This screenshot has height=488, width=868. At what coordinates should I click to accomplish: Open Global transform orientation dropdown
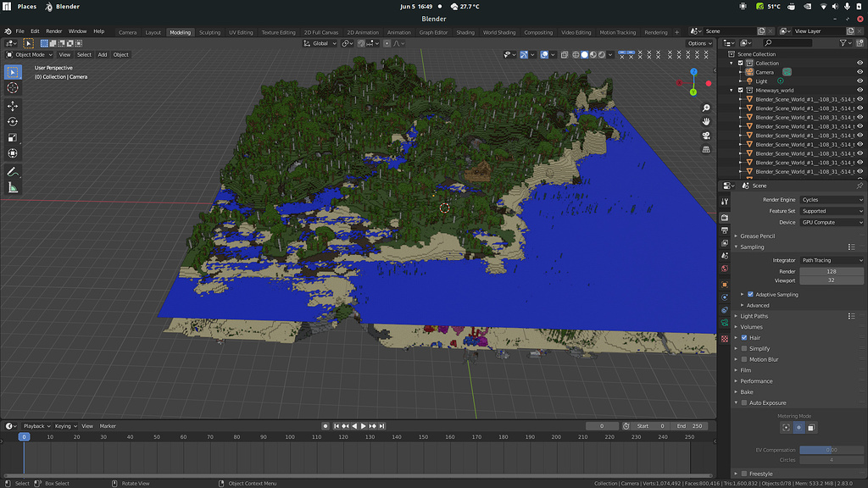point(320,43)
